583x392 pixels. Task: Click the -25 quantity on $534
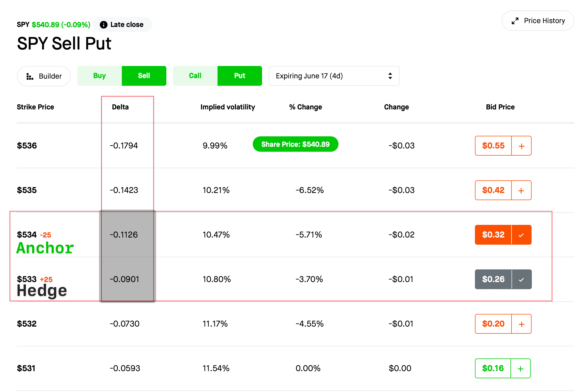coord(46,235)
